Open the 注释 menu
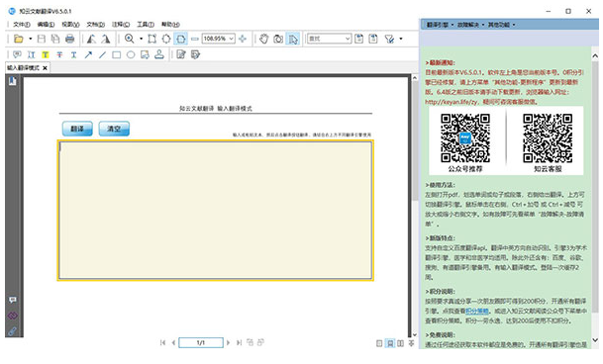The width and height of the screenshot is (603, 364). [121, 25]
